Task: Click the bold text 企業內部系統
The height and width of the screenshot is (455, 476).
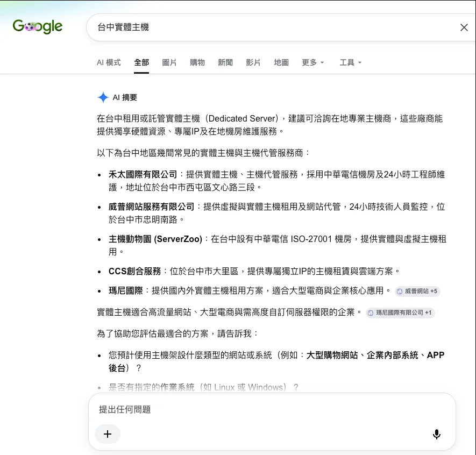Action: pyautogui.click(x=392, y=355)
